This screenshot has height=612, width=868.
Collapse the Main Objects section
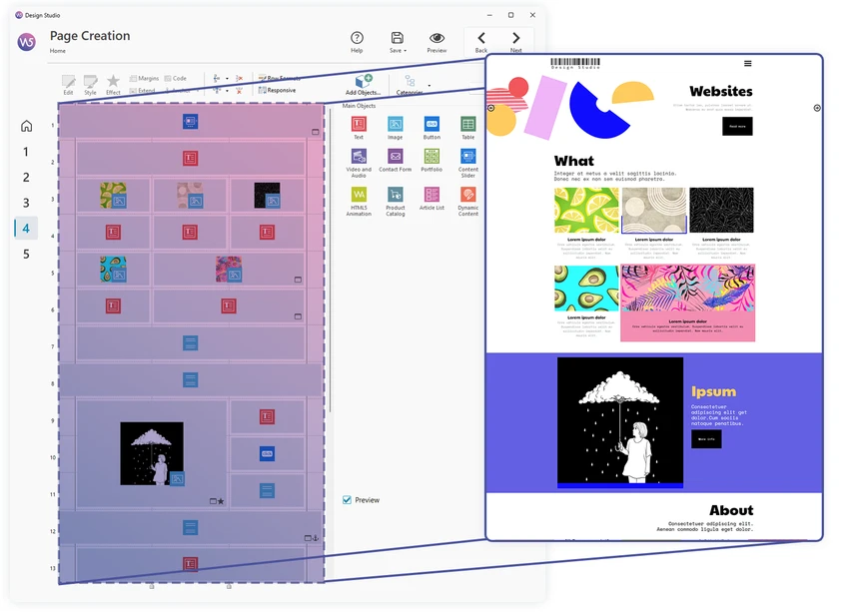click(x=360, y=105)
